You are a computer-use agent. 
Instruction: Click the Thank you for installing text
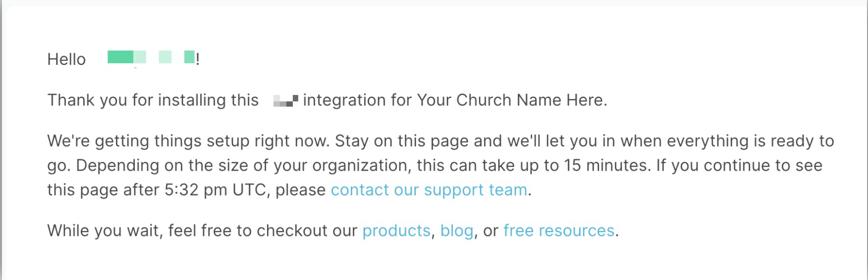pyautogui.click(x=153, y=100)
